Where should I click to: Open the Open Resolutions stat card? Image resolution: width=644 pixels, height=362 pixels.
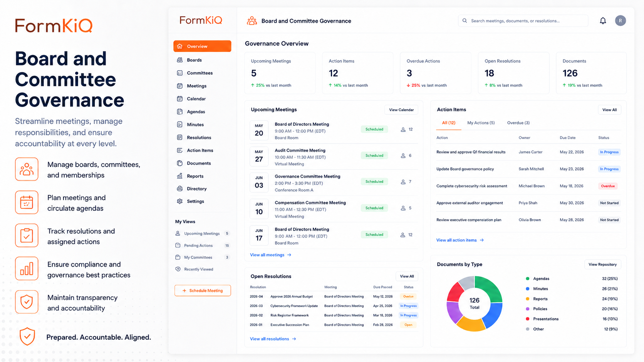(x=513, y=73)
